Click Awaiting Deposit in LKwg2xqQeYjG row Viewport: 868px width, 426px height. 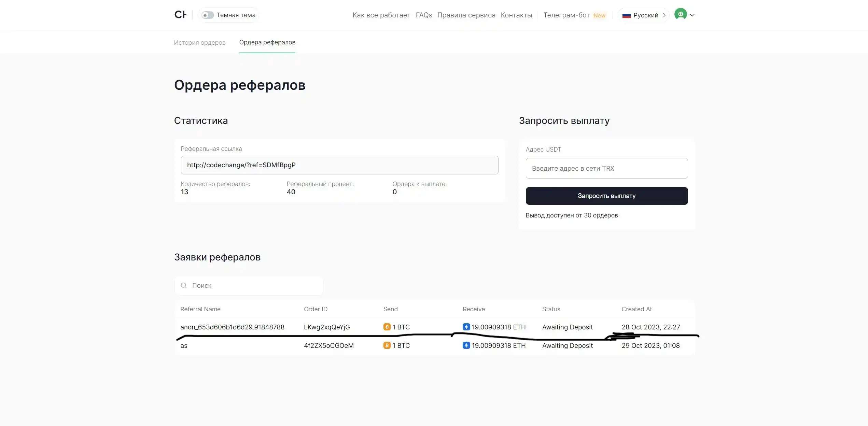568,327
